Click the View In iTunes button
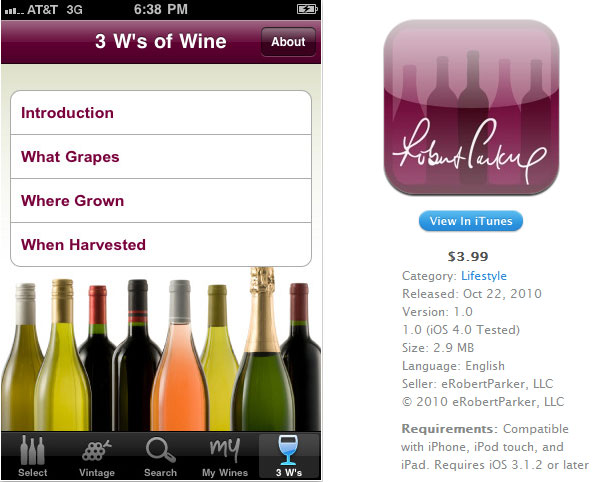 [x=471, y=221]
